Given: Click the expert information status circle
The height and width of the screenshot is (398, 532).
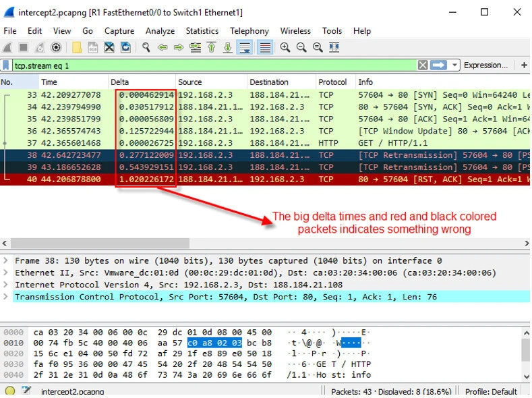Looking at the screenshot, I should tap(9, 391).
